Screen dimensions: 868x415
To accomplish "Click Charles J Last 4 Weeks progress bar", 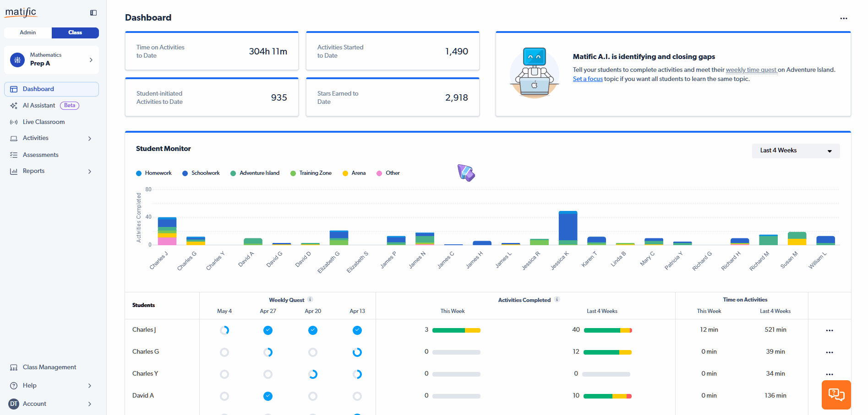I will tap(608, 330).
